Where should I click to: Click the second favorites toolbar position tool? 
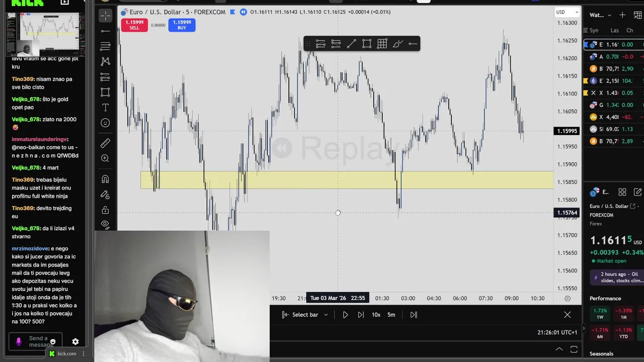click(336, 44)
